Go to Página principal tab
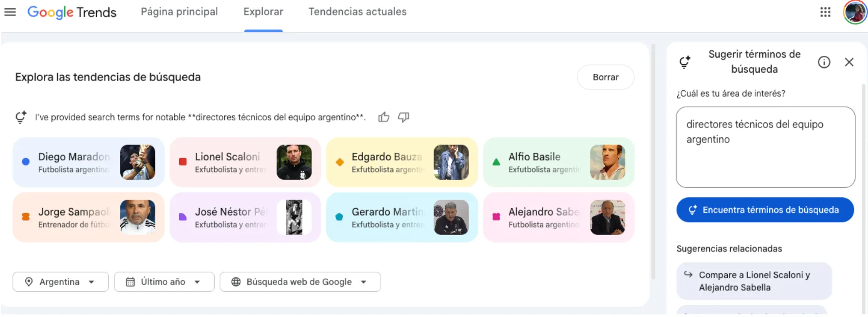Screen dimensions: 868x317 point(179,12)
